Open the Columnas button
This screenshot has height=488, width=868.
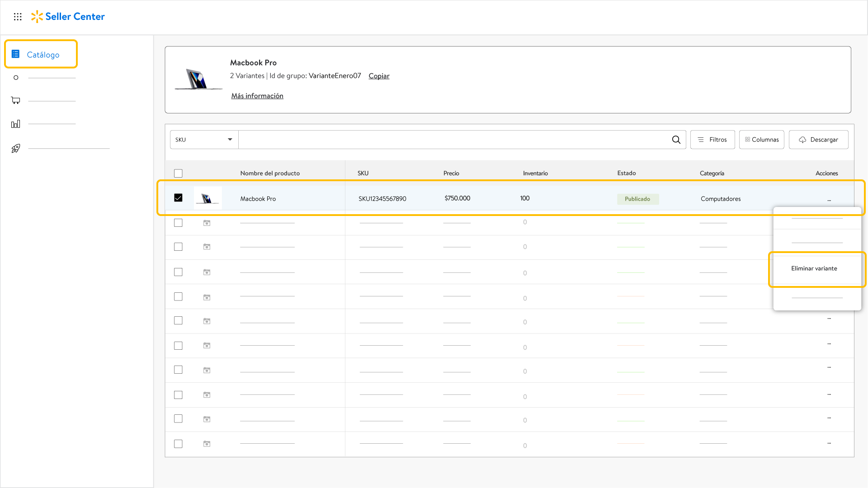(762, 140)
